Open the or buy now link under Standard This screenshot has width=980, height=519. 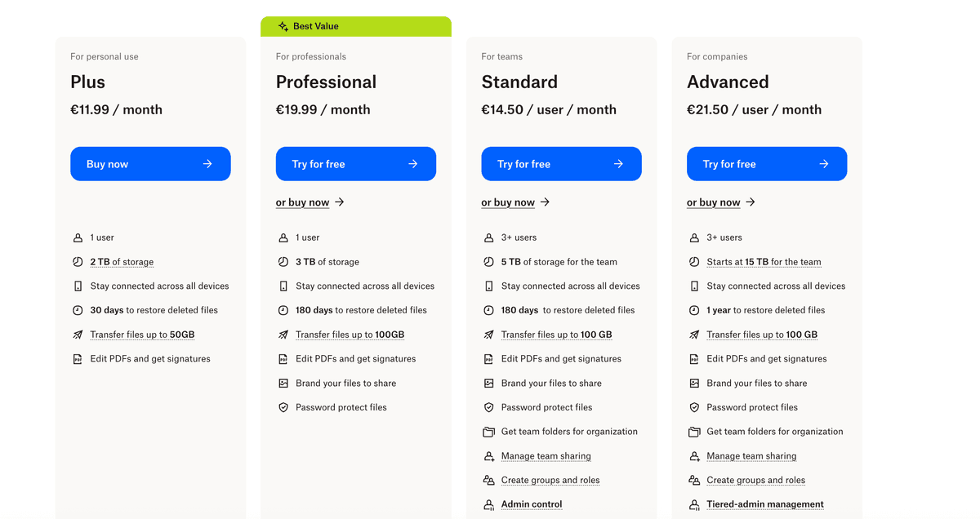pos(508,202)
